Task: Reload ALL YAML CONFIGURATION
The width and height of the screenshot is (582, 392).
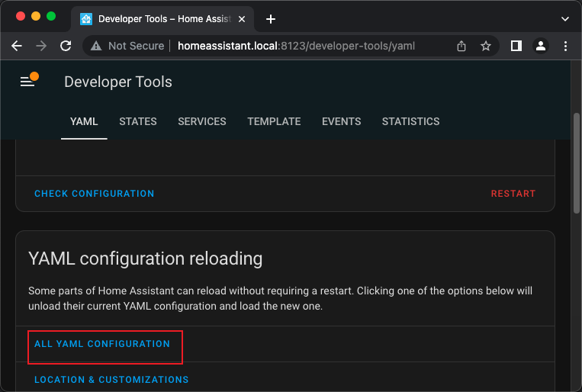Action: [102, 344]
